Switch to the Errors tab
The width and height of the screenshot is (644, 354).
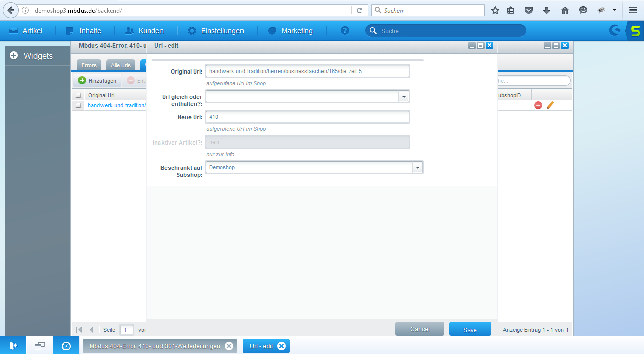89,65
